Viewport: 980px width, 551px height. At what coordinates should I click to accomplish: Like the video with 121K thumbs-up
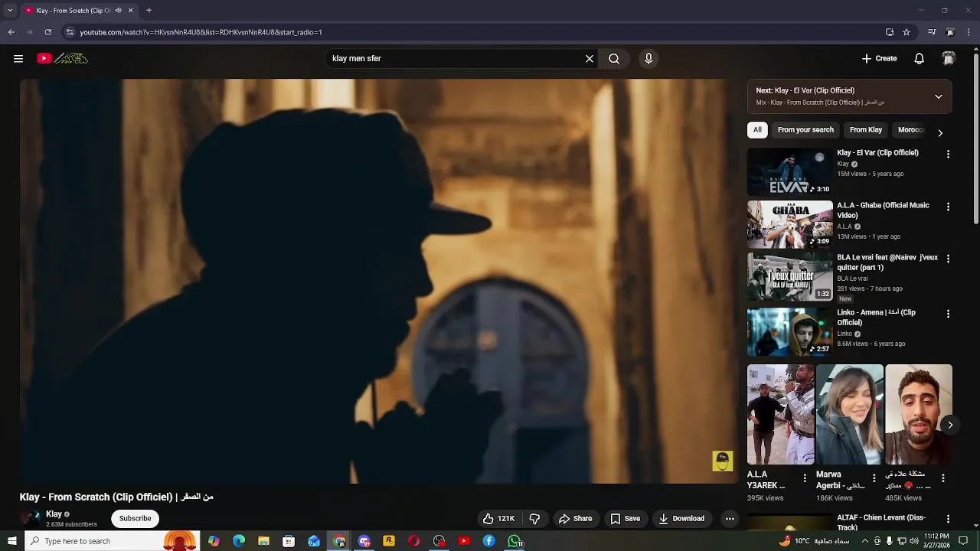point(498,518)
